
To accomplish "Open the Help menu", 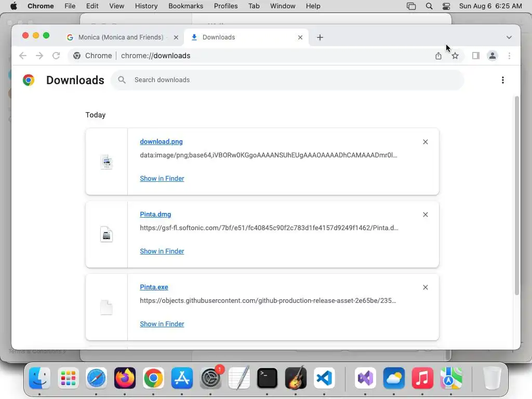I will pos(313,6).
